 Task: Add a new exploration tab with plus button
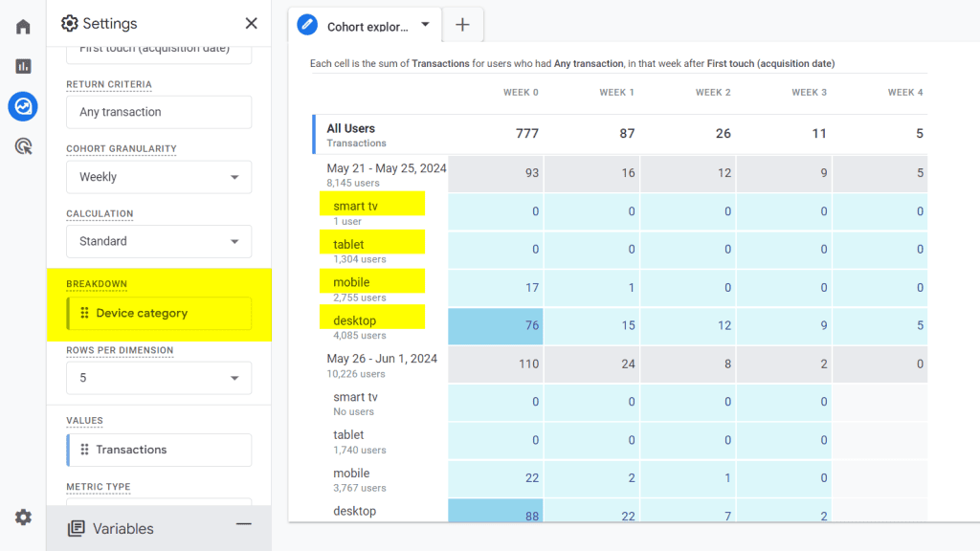[463, 26]
